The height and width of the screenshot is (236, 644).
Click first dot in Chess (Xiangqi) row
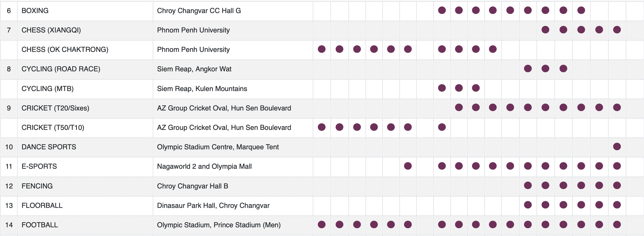(x=545, y=30)
